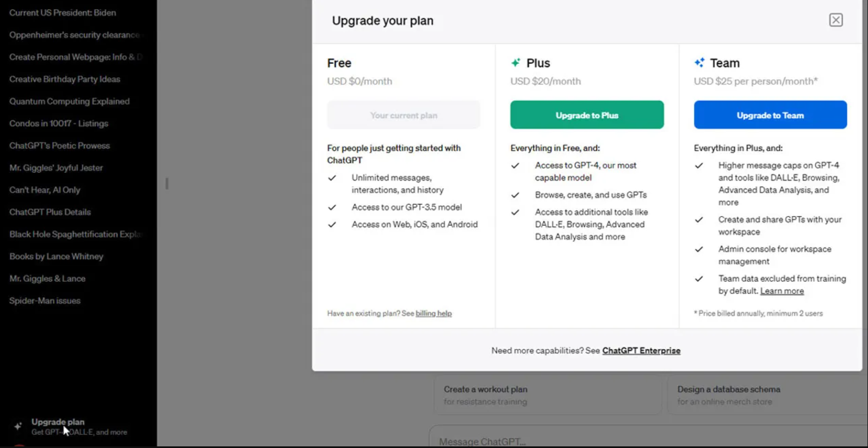Open the billing help link

433,314
